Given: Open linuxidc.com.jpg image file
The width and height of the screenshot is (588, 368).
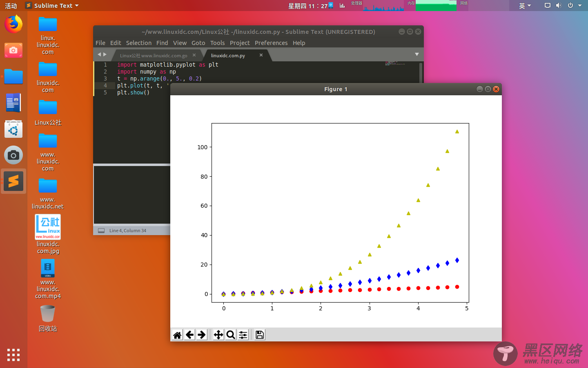Looking at the screenshot, I should click(48, 234).
